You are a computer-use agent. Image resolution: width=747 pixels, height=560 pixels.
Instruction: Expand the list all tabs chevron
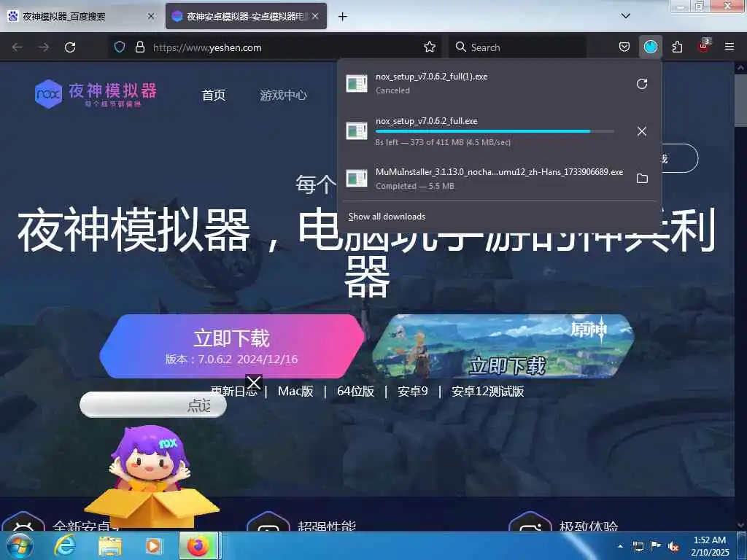[626, 16]
